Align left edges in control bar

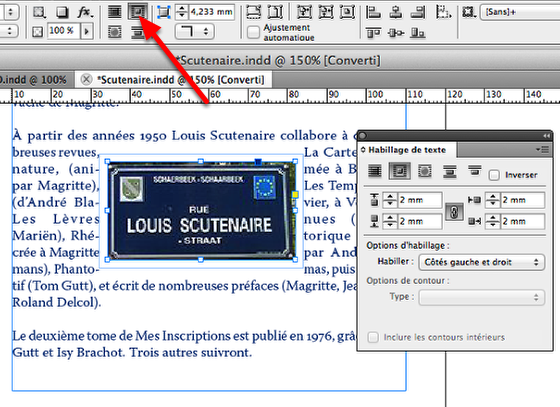click(x=373, y=12)
